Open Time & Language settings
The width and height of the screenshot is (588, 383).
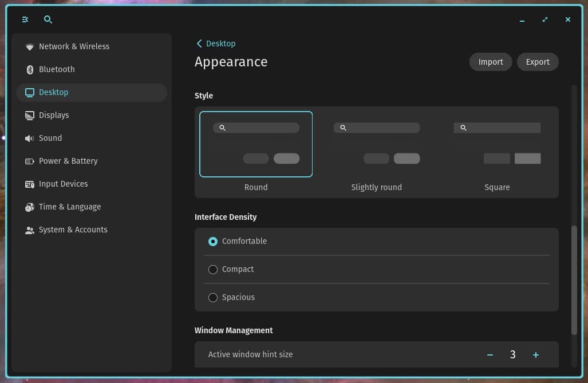click(69, 207)
